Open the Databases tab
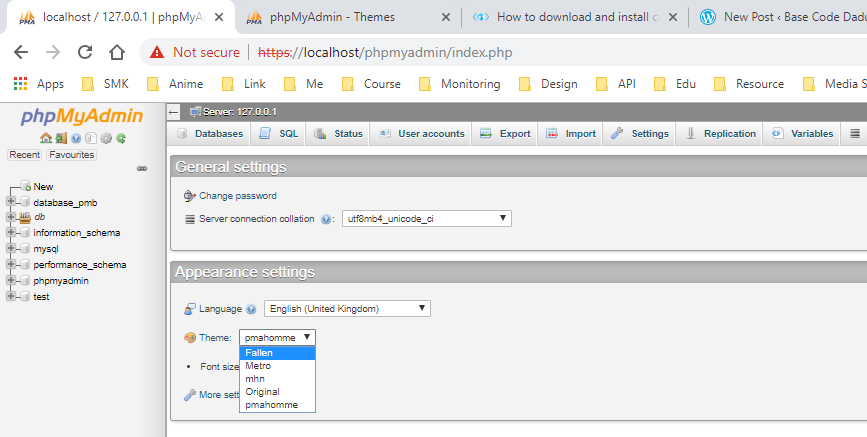 [x=210, y=133]
